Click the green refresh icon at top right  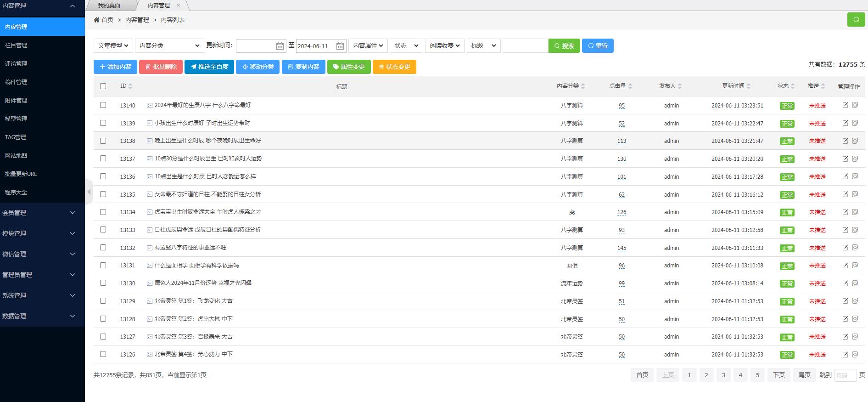[x=856, y=19]
